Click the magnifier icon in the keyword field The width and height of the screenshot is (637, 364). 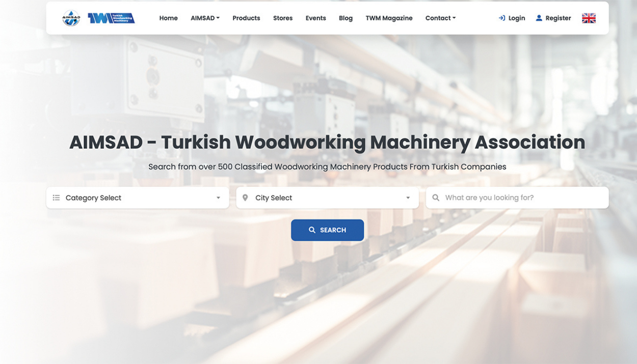pos(436,198)
